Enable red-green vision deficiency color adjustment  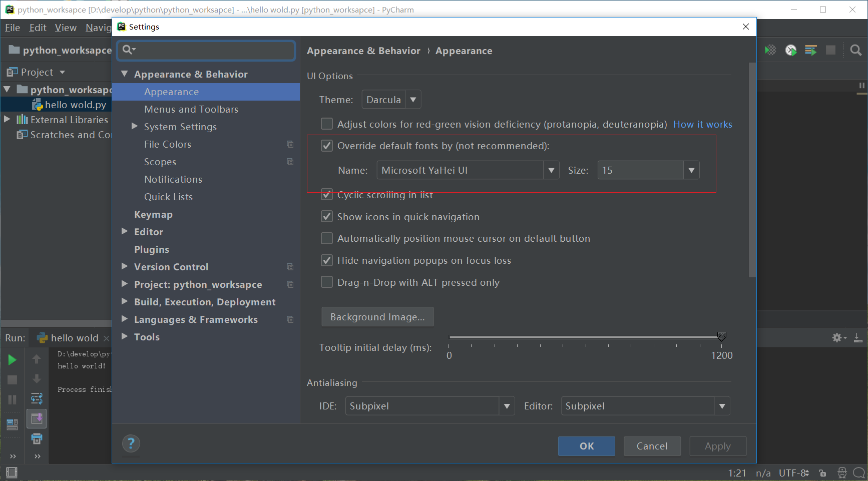327,124
